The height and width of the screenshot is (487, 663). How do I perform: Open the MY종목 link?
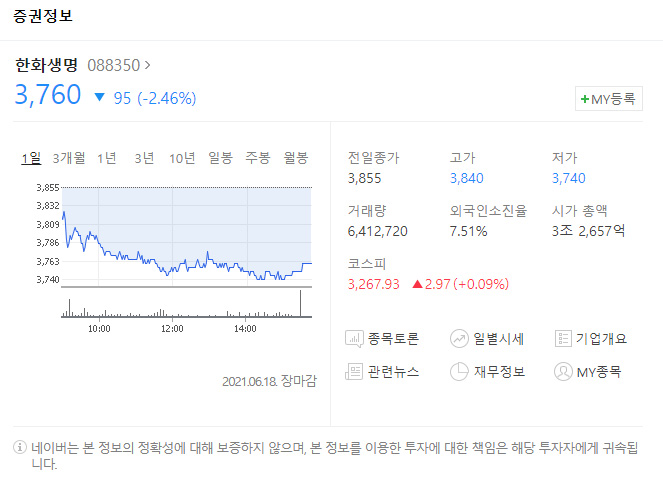point(599,372)
